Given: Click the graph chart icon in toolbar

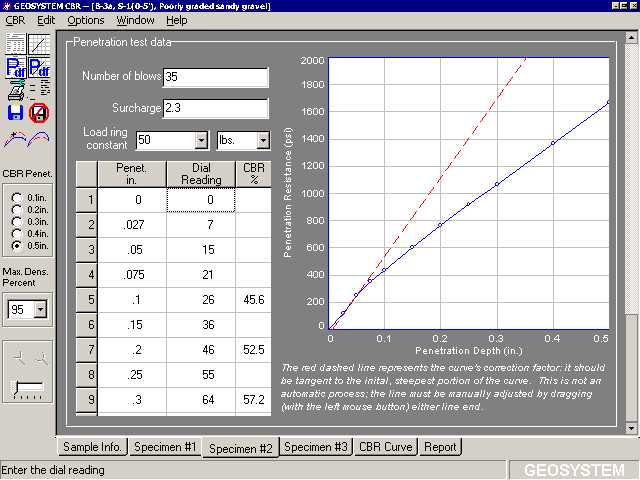Looking at the screenshot, I should pyautogui.click(x=40, y=44).
